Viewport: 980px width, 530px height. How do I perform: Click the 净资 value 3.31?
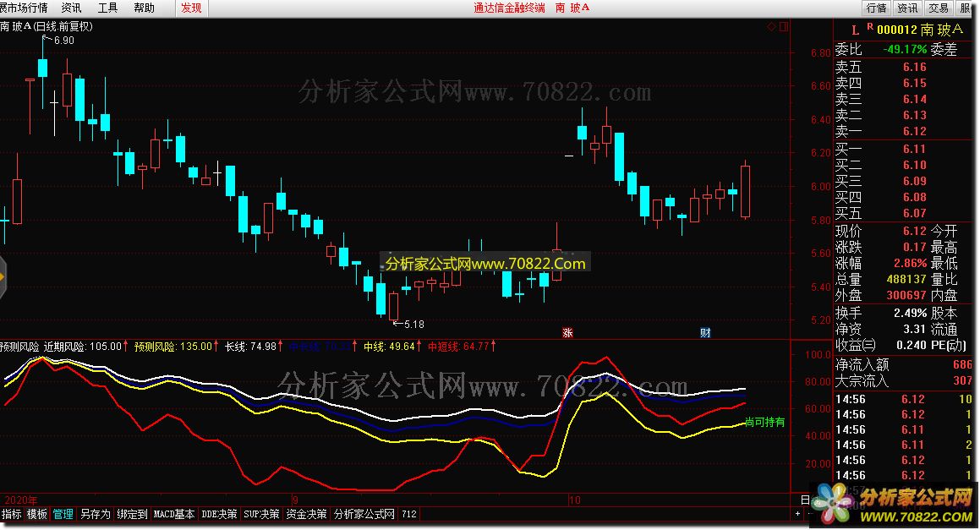click(914, 329)
